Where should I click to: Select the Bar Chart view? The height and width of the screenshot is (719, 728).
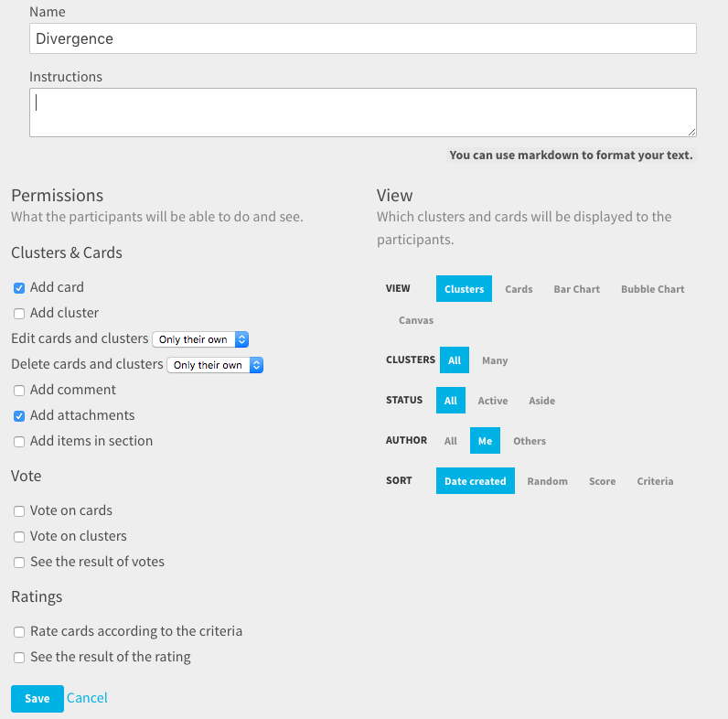(x=577, y=289)
